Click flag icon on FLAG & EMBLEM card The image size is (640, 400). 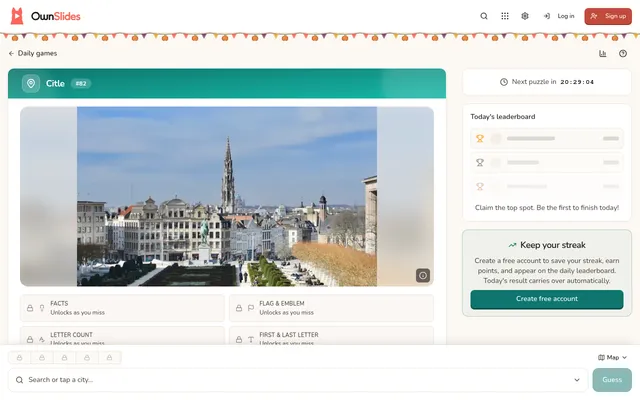[x=251, y=308]
